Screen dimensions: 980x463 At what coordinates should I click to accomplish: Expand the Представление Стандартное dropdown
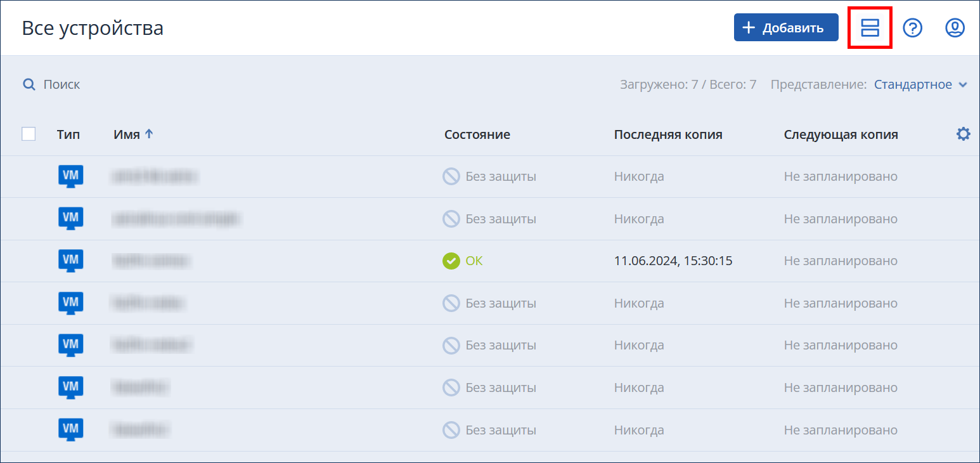click(920, 84)
